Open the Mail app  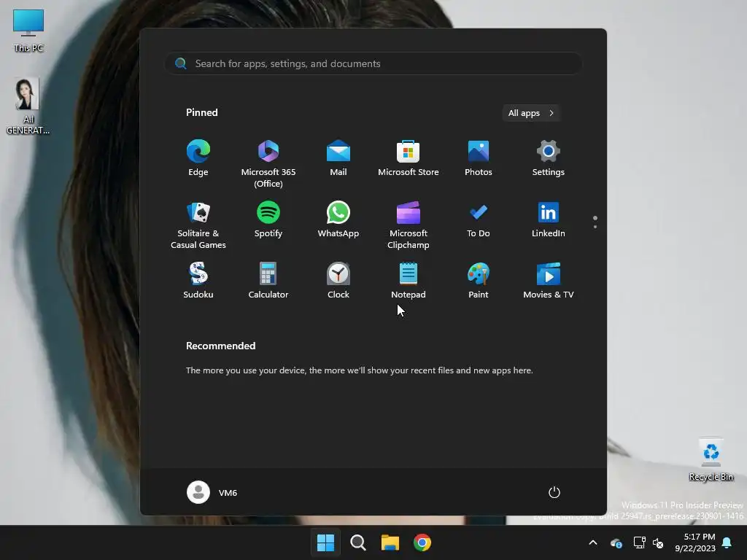point(338,158)
